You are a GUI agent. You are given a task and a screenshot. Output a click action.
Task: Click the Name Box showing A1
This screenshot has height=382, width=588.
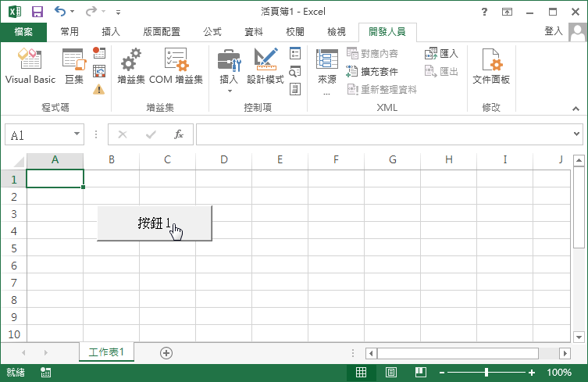click(x=38, y=134)
